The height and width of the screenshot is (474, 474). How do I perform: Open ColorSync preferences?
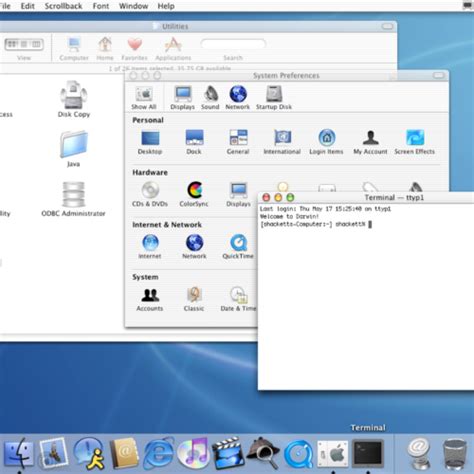click(x=194, y=194)
